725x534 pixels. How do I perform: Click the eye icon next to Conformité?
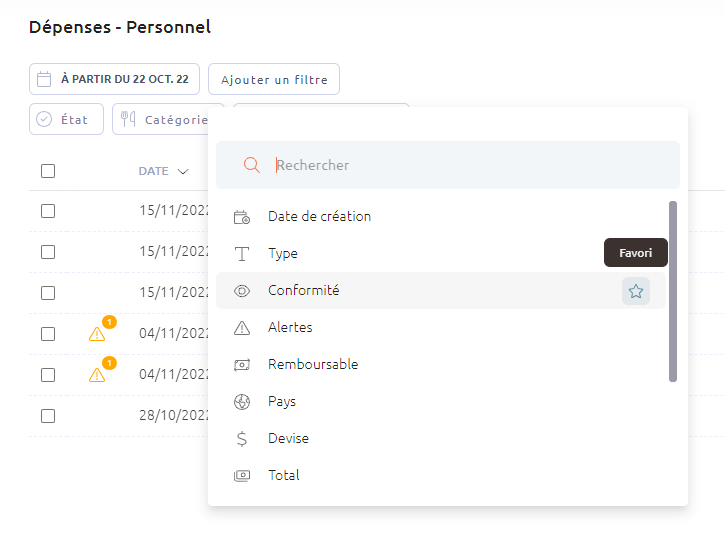click(242, 291)
